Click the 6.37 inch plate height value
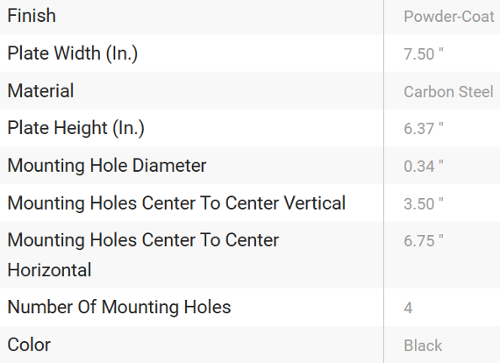 pos(423,129)
